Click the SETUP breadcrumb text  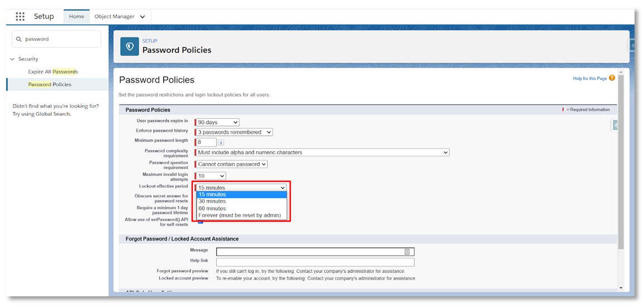point(150,41)
